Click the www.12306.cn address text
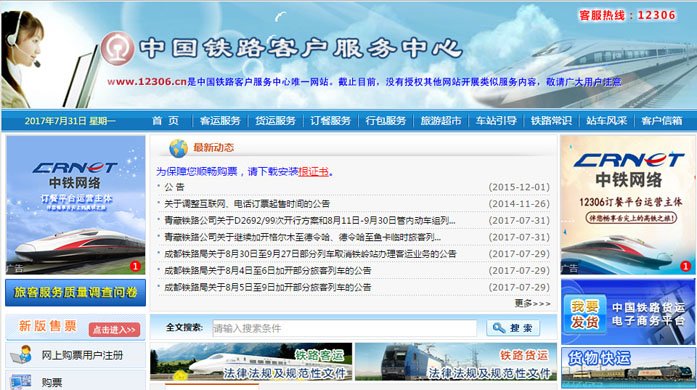 pos(147,82)
